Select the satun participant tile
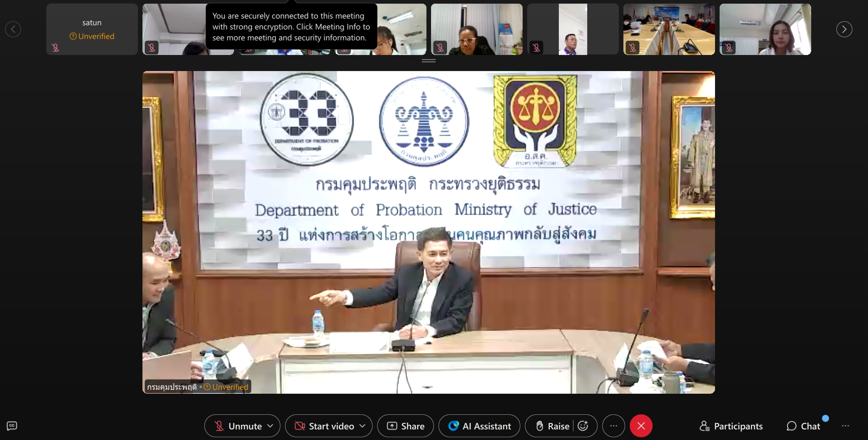868x440 pixels. 92,29
